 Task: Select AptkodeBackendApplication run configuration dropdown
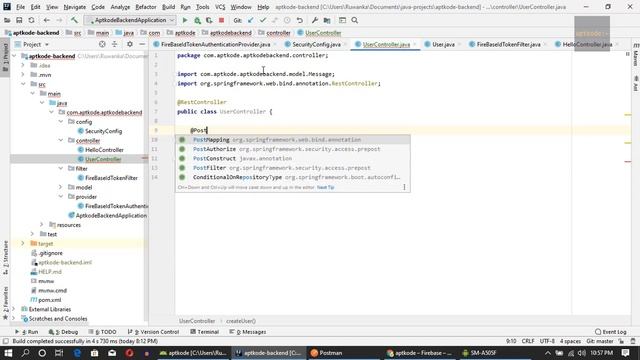130,20
